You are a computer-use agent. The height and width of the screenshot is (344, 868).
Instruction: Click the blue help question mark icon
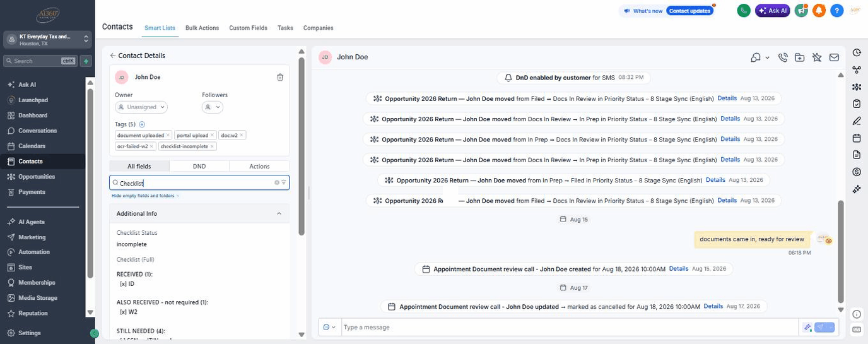837,11
